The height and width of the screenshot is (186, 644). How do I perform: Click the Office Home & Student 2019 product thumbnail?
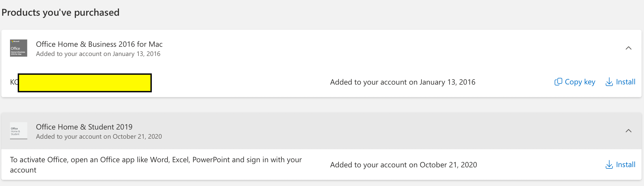[x=19, y=131]
